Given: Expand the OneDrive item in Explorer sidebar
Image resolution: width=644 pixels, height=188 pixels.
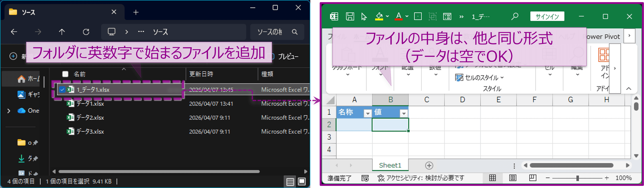Looking at the screenshot, I should tap(9, 110).
